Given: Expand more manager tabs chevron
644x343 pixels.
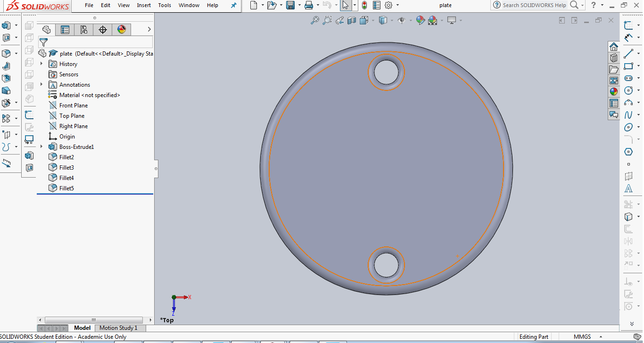Looking at the screenshot, I should point(149,29).
